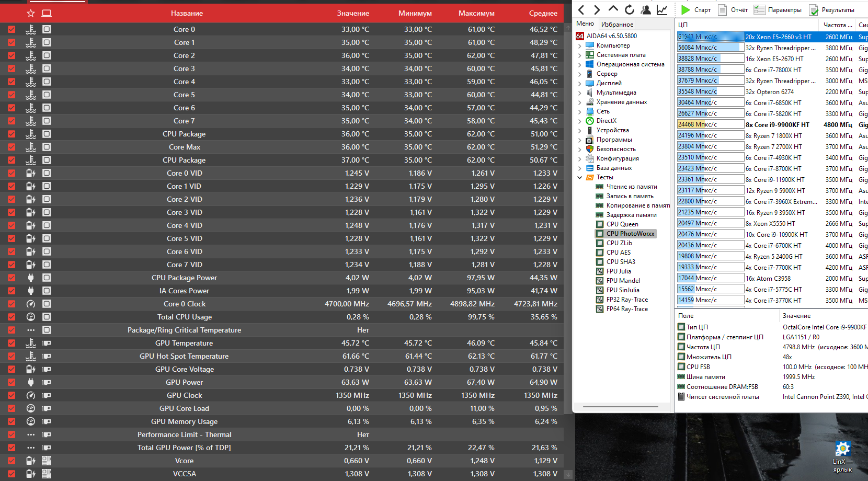Select the FP64 Ray-Trace benchmark

(627, 309)
